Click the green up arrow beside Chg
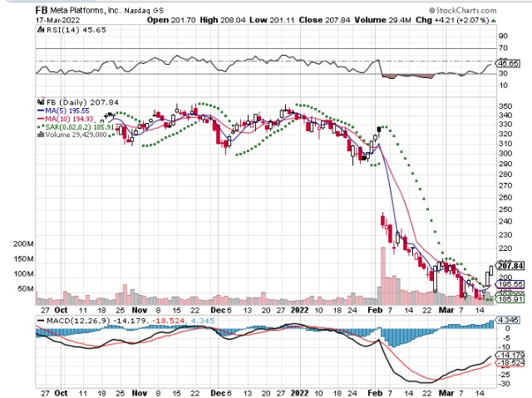 point(493,21)
